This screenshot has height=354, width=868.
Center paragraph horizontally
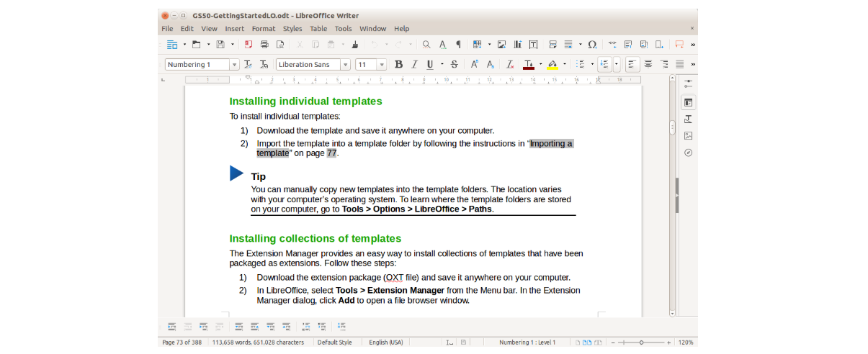[648, 64]
